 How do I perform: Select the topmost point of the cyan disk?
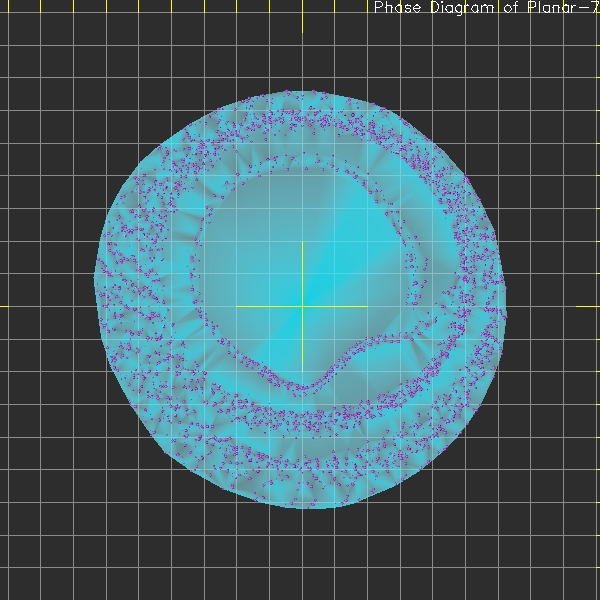pos(290,92)
